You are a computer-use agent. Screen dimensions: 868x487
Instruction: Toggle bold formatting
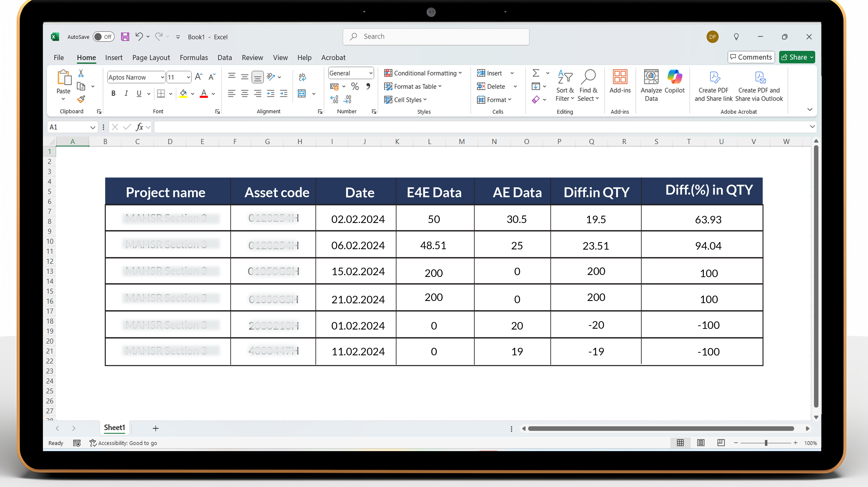[114, 93]
